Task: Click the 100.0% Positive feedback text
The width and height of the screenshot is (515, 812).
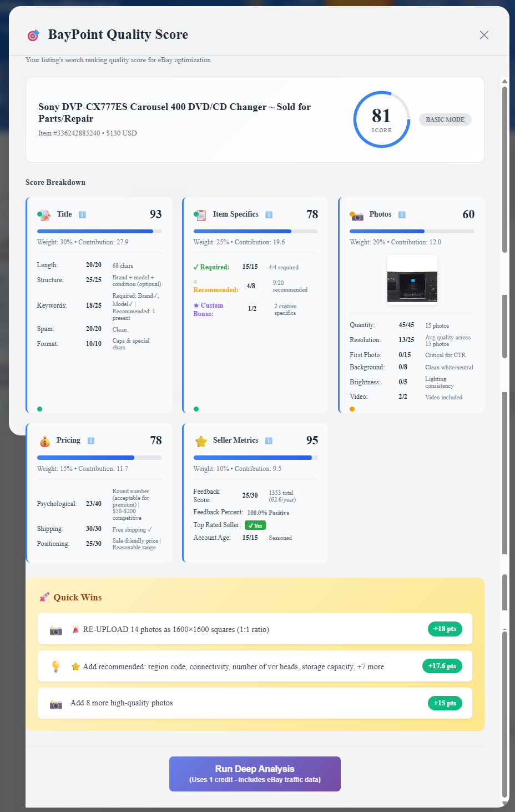Action: point(268,513)
